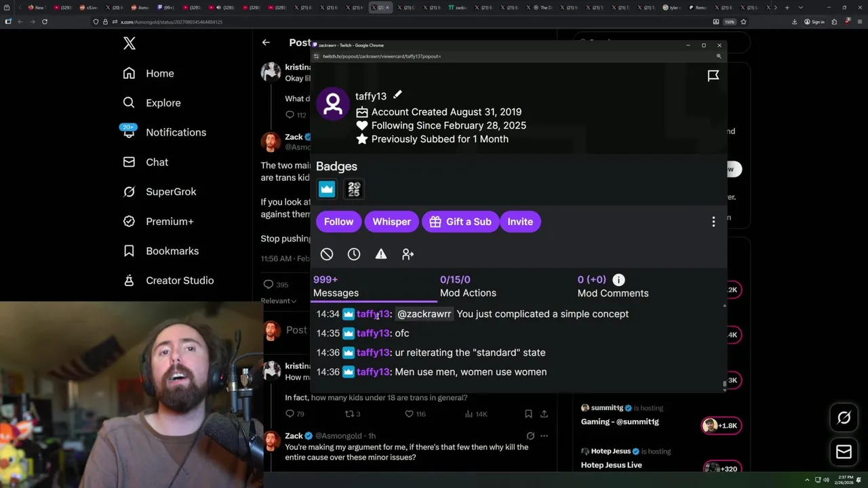Open Bookmarks in X sidebar
The height and width of the screenshot is (488, 868).
(x=160, y=251)
